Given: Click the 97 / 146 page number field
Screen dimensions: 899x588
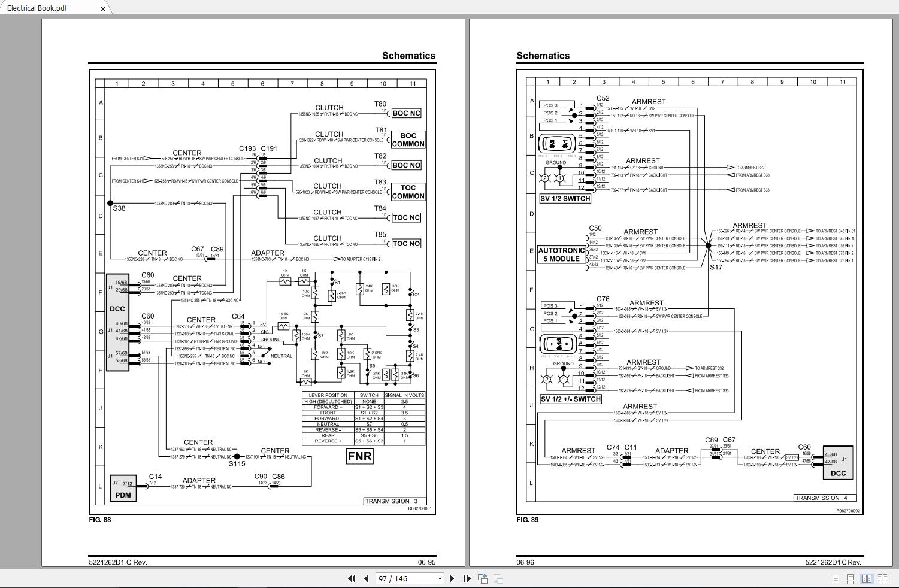Looking at the screenshot, I should point(405,578).
